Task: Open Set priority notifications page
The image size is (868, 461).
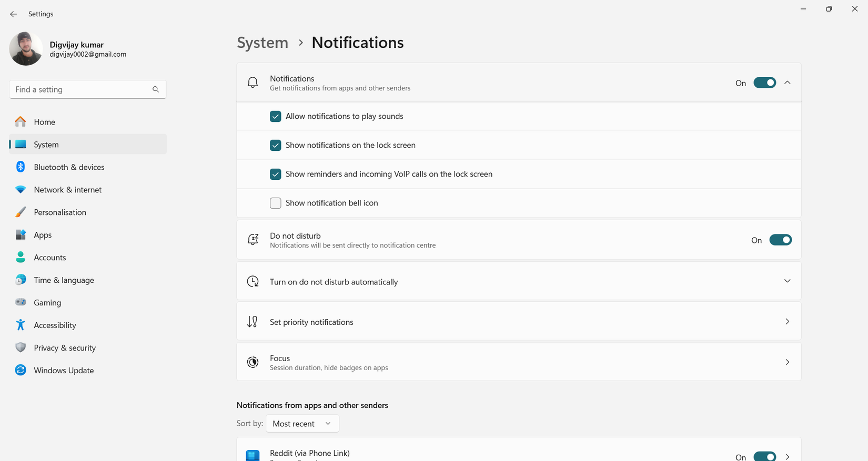Action: pyautogui.click(x=519, y=322)
